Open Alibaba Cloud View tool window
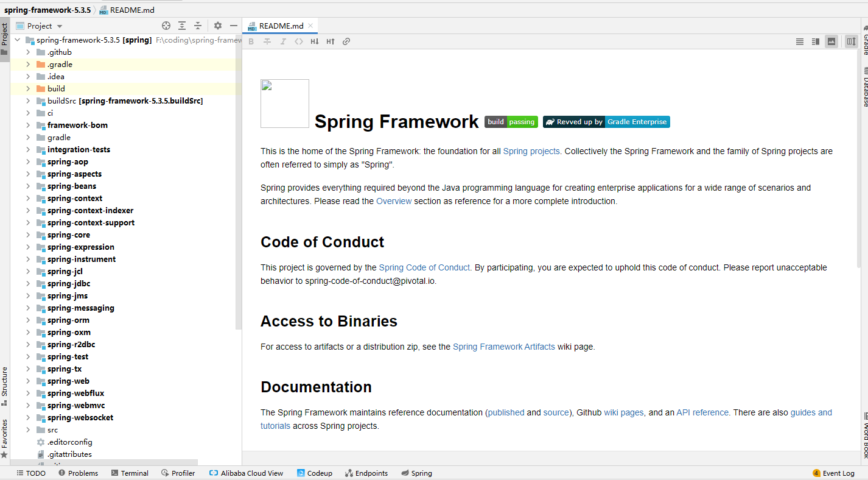 tap(246, 473)
